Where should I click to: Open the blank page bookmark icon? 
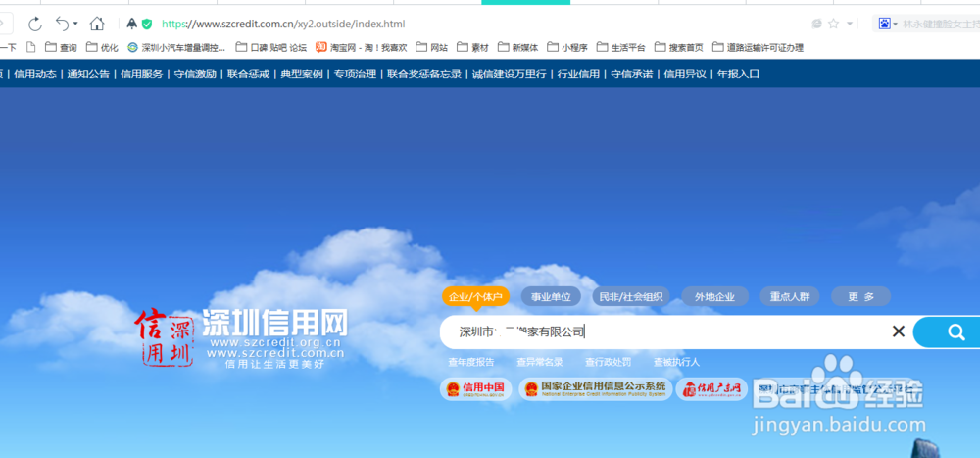pos(31,47)
